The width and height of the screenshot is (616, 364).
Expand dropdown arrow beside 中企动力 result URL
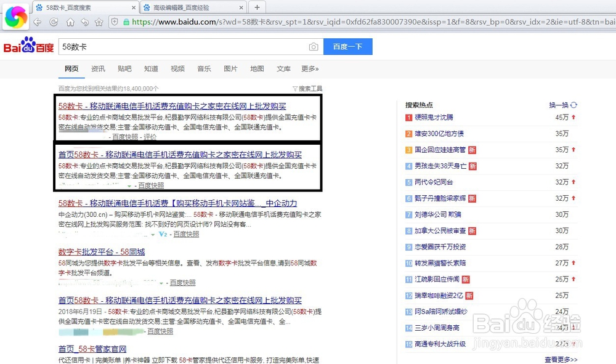pyautogui.click(x=153, y=235)
